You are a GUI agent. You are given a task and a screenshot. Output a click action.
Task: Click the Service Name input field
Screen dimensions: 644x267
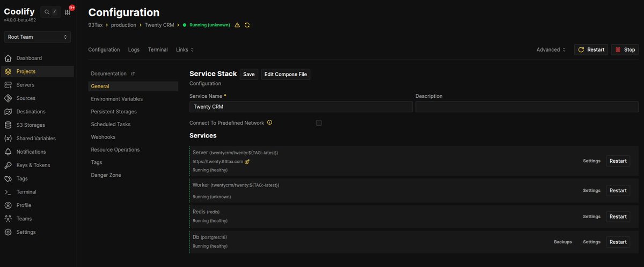301,106
